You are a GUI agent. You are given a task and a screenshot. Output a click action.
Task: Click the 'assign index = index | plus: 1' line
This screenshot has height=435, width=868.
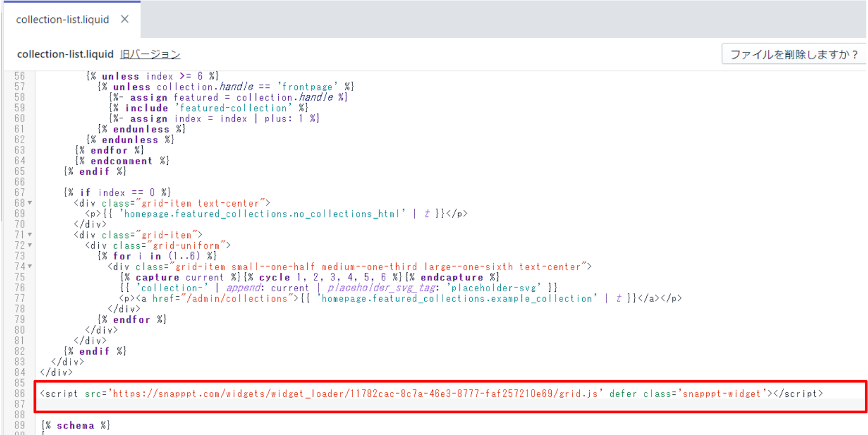point(214,118)
